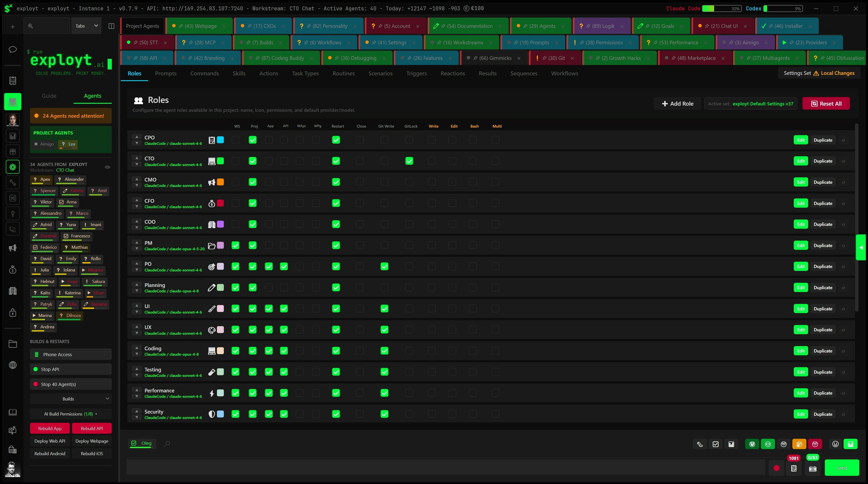
Task: Select the orange thinking emoji reaction
Action: coord(799,444)
